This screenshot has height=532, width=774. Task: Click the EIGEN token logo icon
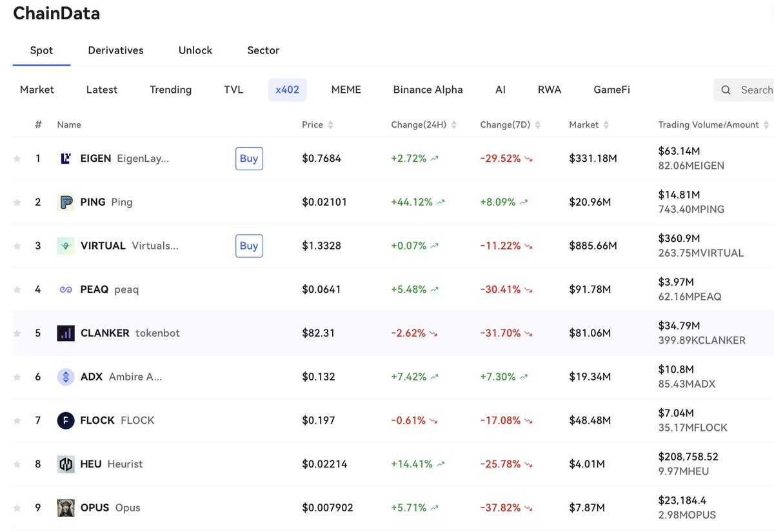tap(66, 158)
